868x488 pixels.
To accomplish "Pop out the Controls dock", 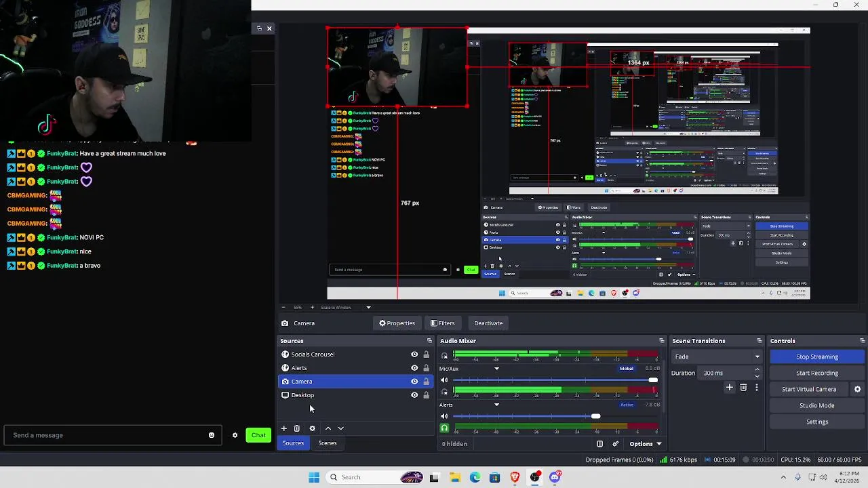I will [x=862, y=341].
